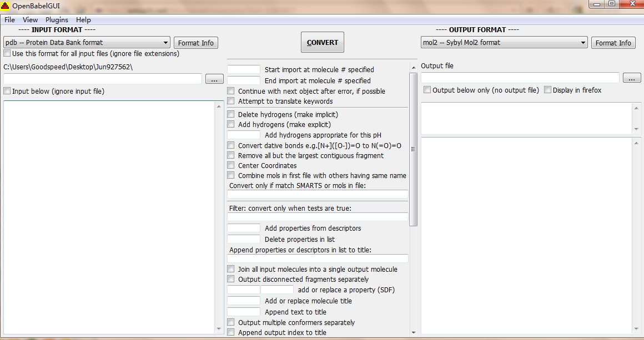Click the input Format Info button

point(196,43)
